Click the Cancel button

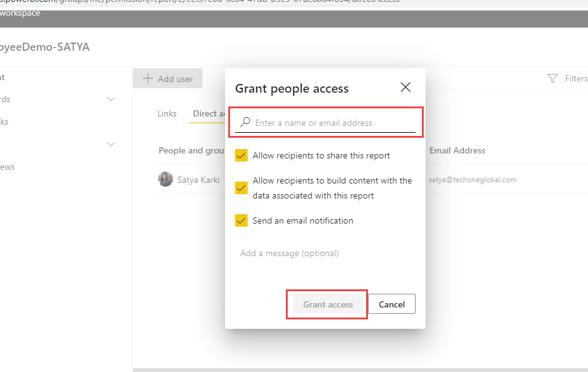(392, 304)
